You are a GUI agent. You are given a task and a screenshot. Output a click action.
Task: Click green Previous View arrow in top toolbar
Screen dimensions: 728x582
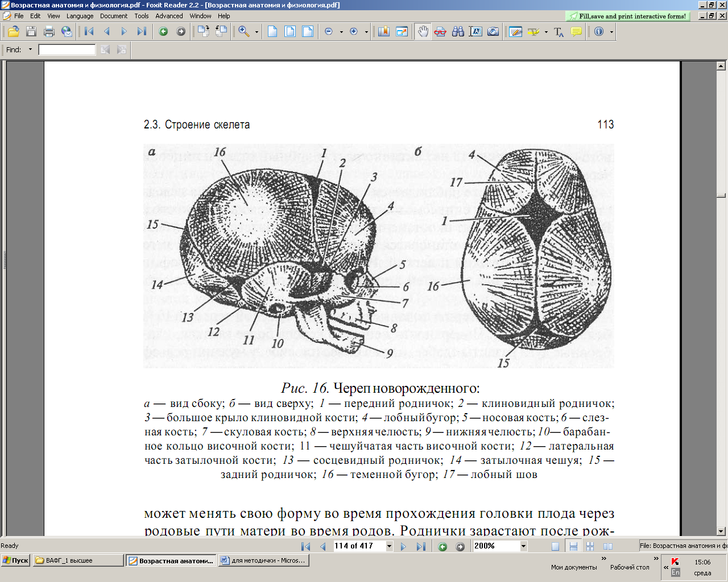[x=164, y=32]
